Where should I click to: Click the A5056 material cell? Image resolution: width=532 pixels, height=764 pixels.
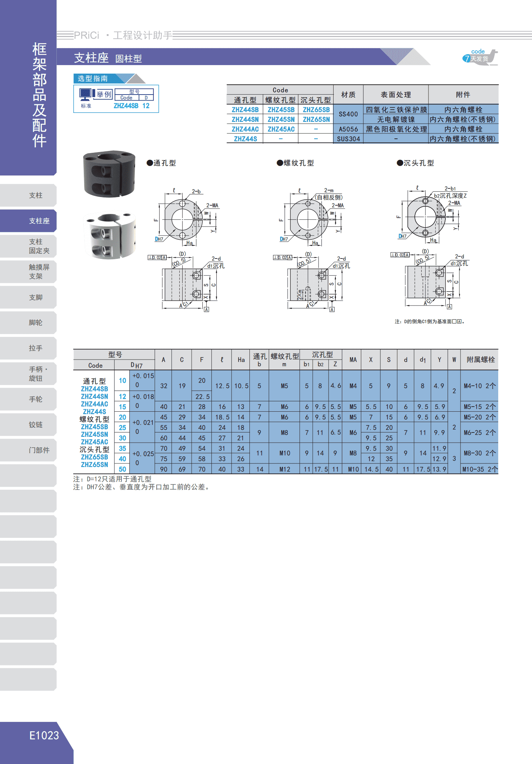(348, 129)
